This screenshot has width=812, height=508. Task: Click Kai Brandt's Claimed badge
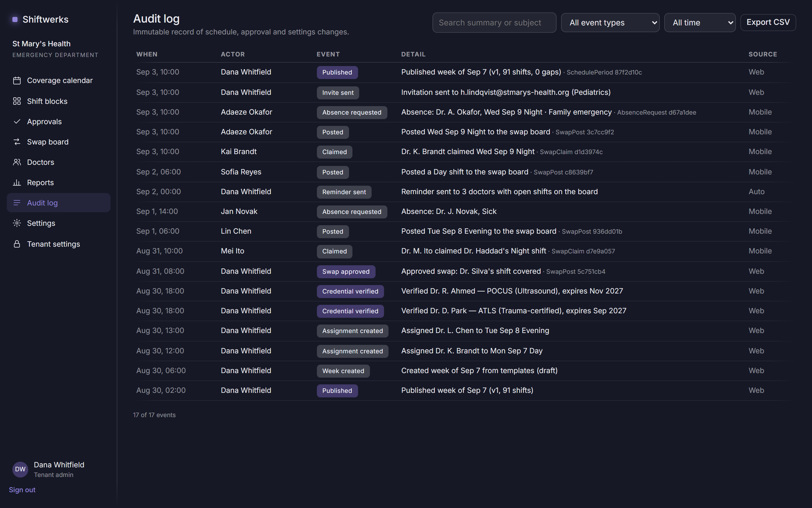click(x=334, y=152)
